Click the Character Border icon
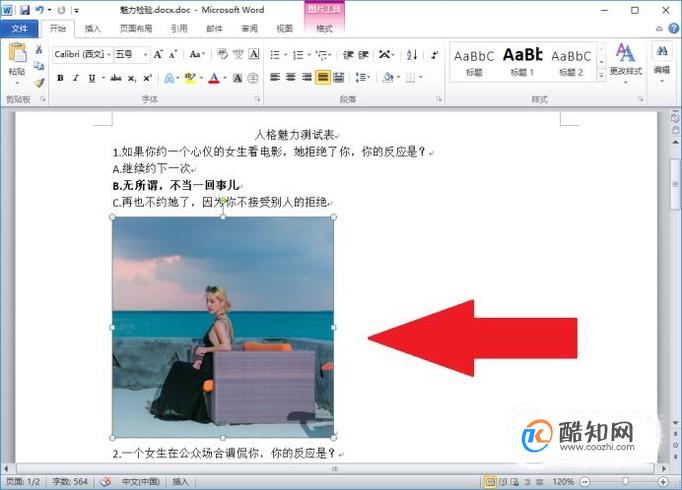This screenshot has height=490, width=682. click(x=254, y=54)
